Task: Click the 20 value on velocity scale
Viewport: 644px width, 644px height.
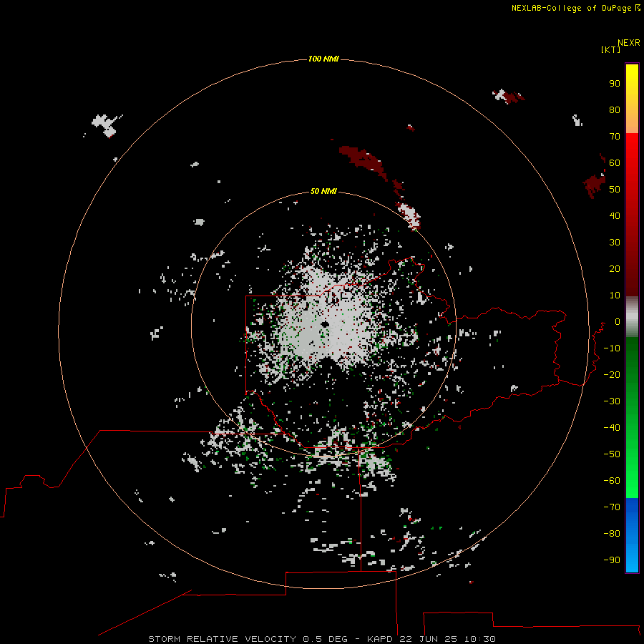Action: tap(615, 268)
